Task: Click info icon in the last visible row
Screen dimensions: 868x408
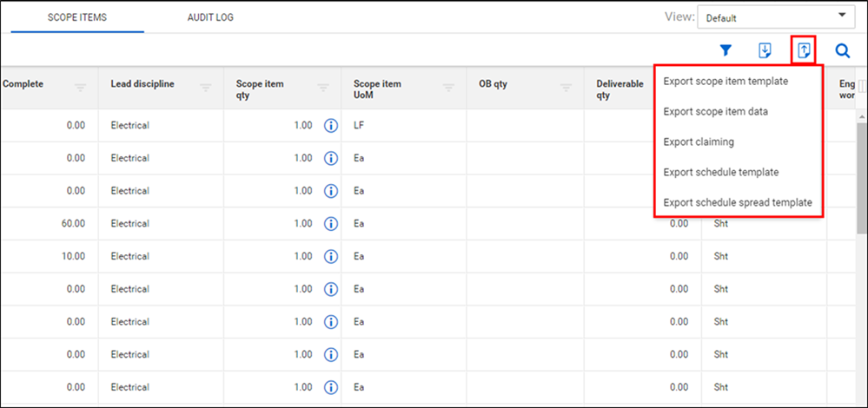Action: [330, 387]
